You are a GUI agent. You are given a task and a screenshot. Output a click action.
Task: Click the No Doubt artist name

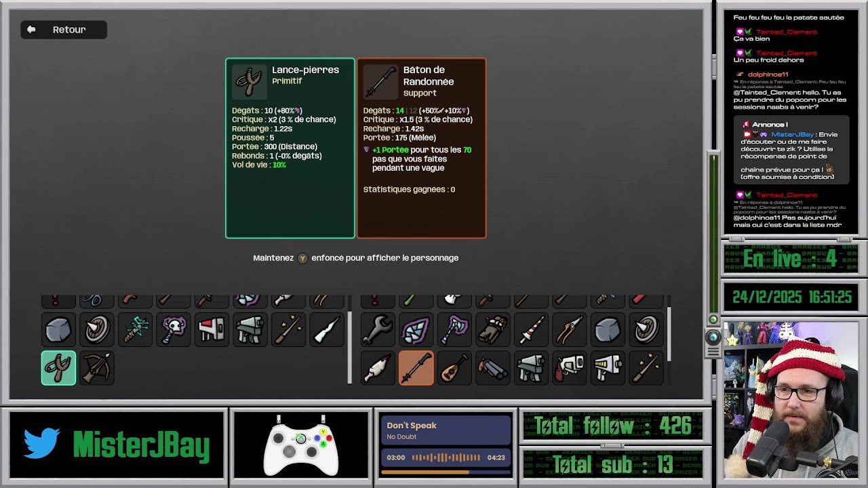click(x=401, y=437)
